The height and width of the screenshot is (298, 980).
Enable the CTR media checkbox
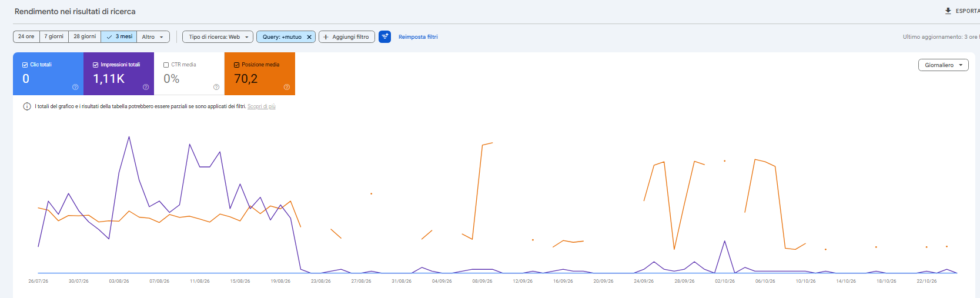click(x=166, y=65)
